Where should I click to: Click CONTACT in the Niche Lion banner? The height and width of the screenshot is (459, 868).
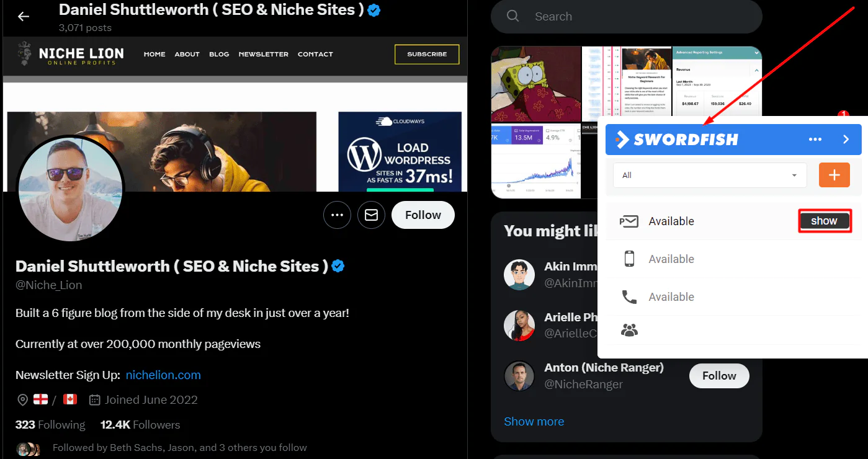point(315,54)
